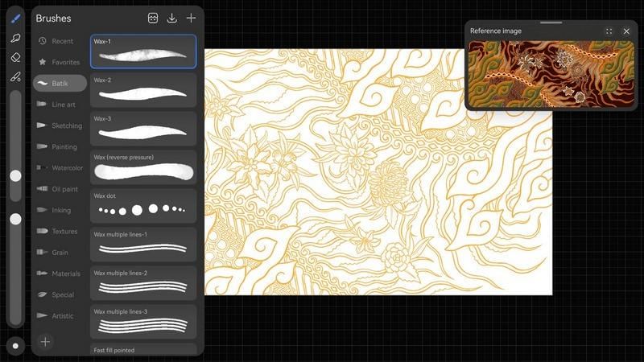Import brushes with the download icon

coord(171,18)
